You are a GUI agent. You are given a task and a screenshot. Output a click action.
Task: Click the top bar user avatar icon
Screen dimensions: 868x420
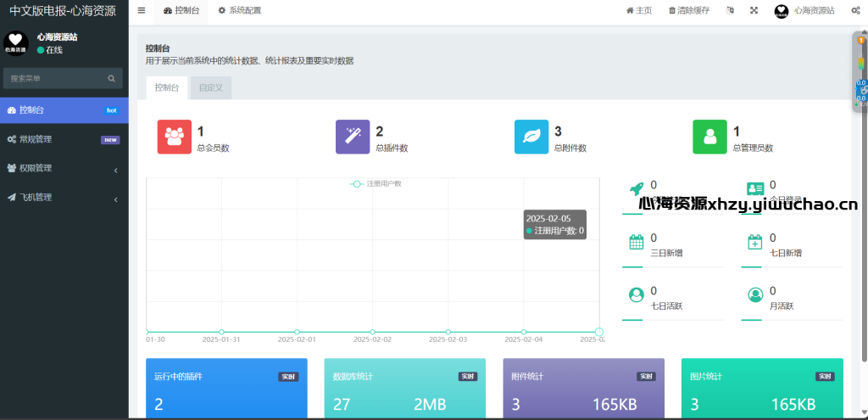click(x=781, y=11)
